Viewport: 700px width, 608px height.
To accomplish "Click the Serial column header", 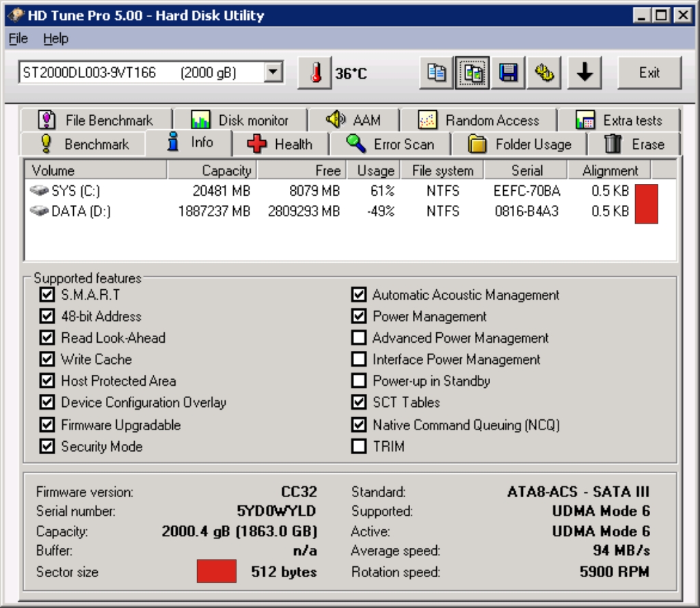I will point(526,170).
